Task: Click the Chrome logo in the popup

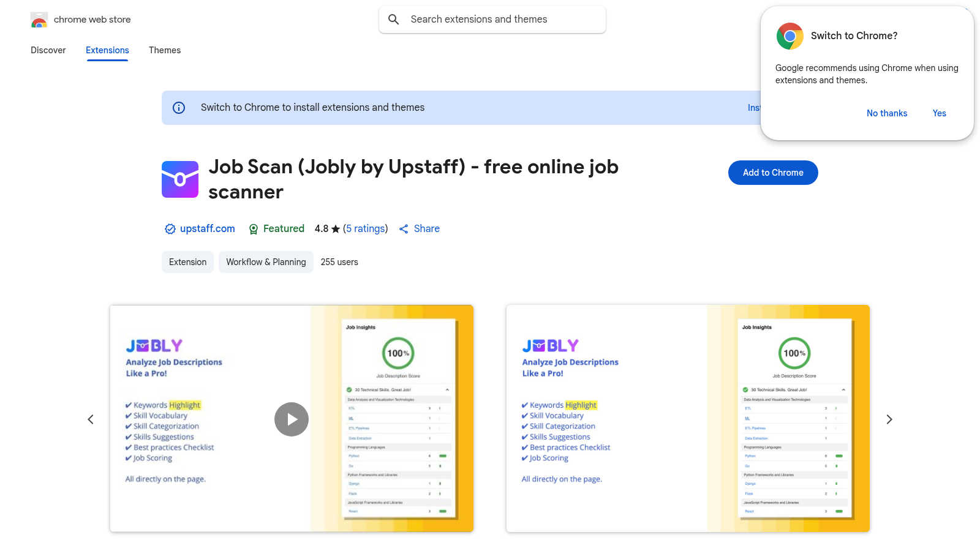Action: [x=790, y=36]
